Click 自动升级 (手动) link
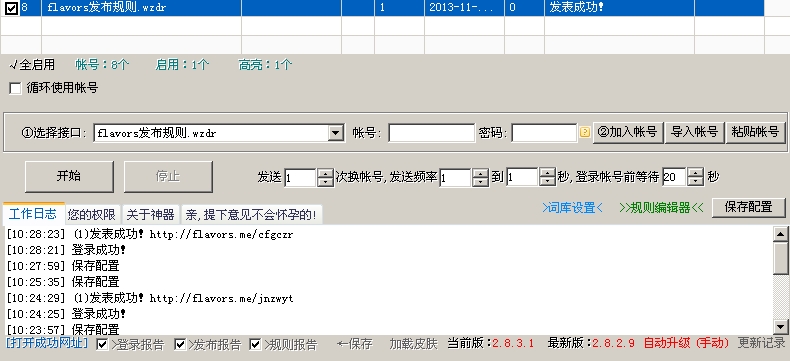 [x=686, y=344]
